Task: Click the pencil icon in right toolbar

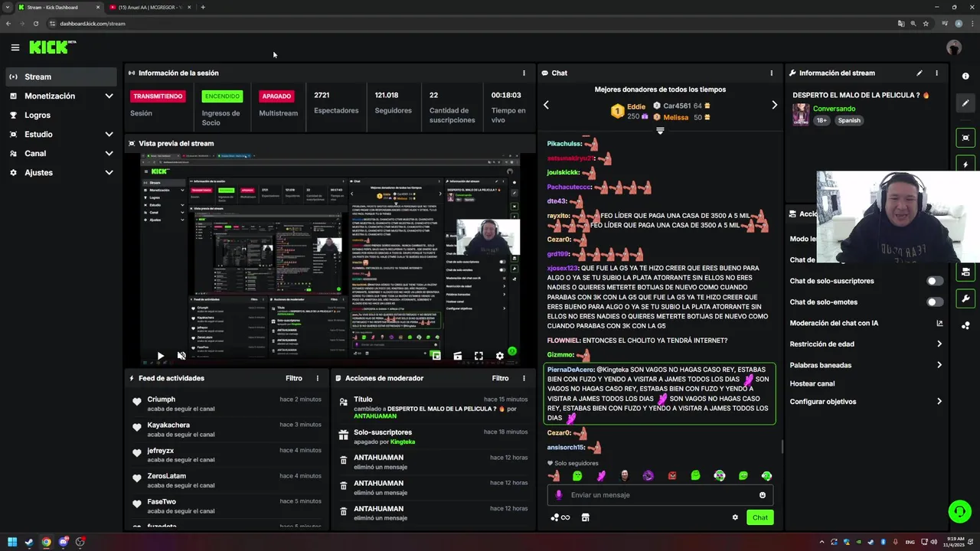Action: [x=965, y=103]
